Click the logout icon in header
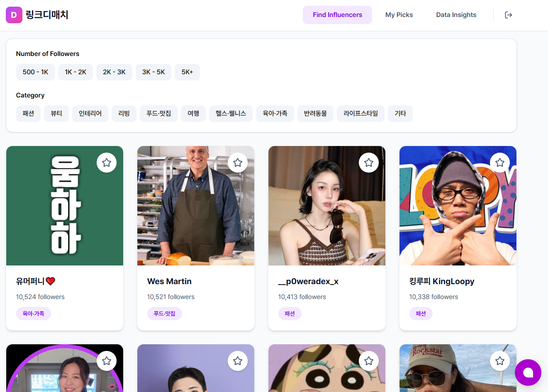The width and height of the screenshot is (548, 392). (508, 15)
